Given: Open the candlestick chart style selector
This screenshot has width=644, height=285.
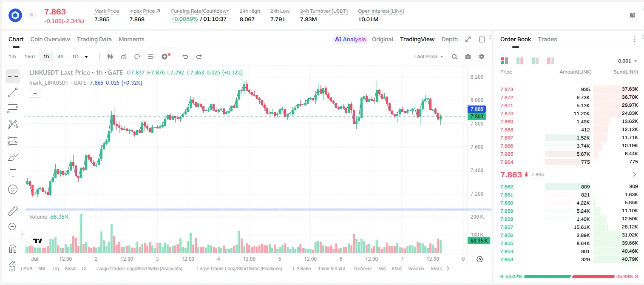Looking at the screenshot, I should (x=111, y=57).
